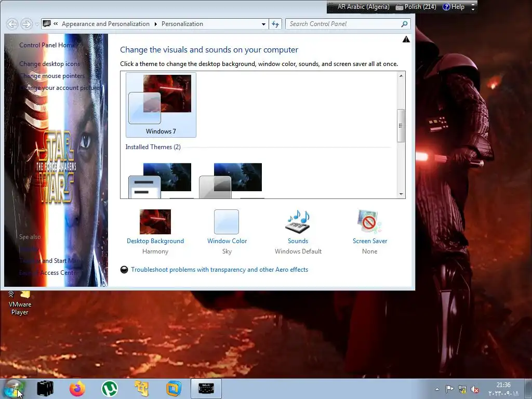The height and width of the screenshot is (399, 532).
Task: Open Troubleshoot problems with transparency link
Action: point(220,270)
